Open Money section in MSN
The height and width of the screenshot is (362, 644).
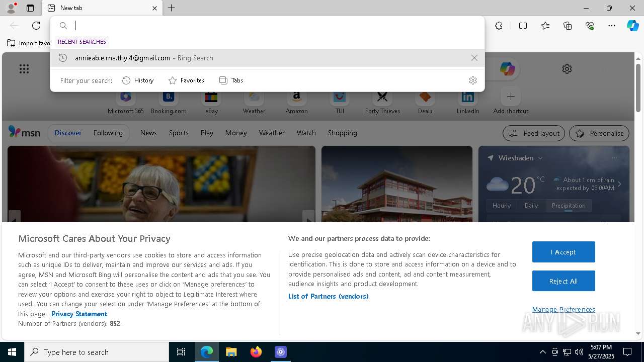(236, 133)
